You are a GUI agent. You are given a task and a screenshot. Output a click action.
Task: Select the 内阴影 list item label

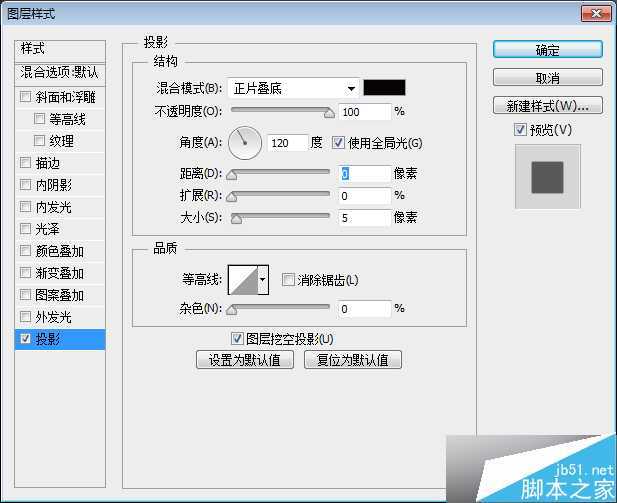[54, 185]
